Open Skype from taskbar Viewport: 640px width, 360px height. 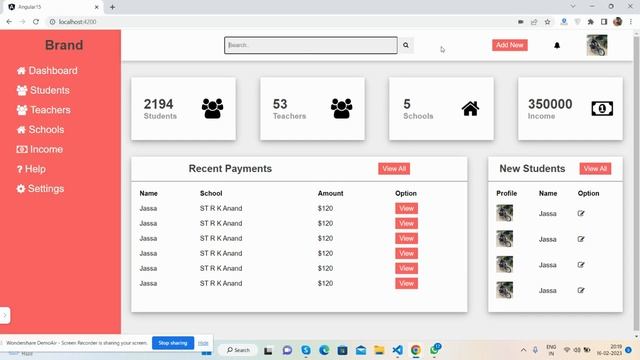[x=306, y=350]
